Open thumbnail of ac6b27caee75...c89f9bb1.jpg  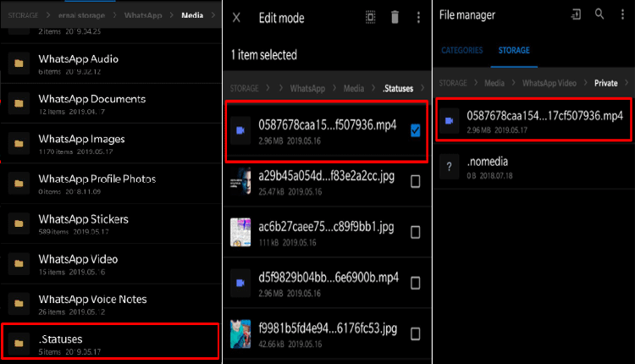(x=240, y=232)
